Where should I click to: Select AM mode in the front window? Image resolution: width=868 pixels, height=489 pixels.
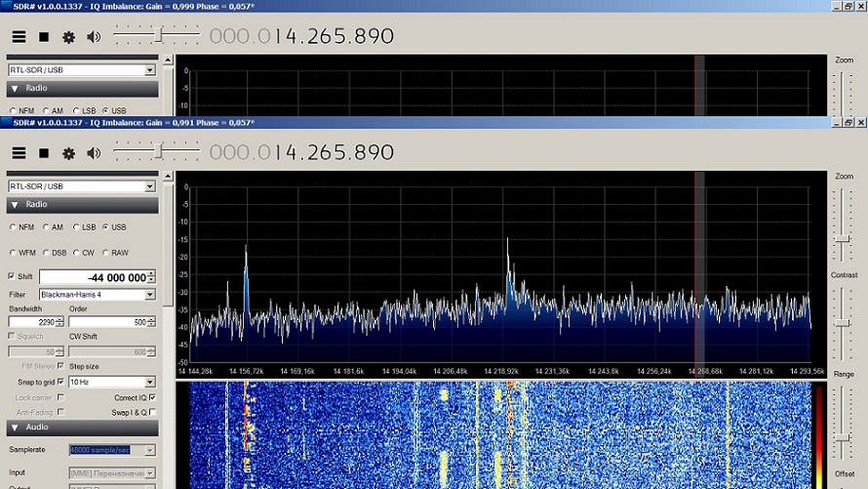pos(46,227)
